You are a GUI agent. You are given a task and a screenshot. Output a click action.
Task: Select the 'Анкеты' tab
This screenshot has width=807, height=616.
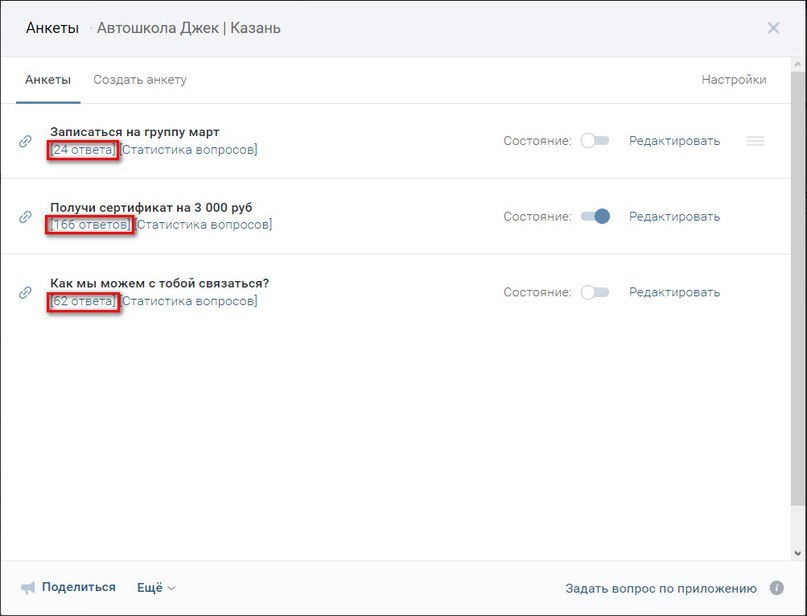[x=48, y=80]
